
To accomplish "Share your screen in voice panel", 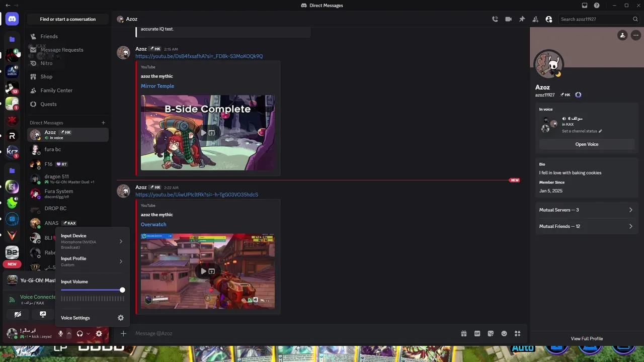I will (43, 314).
